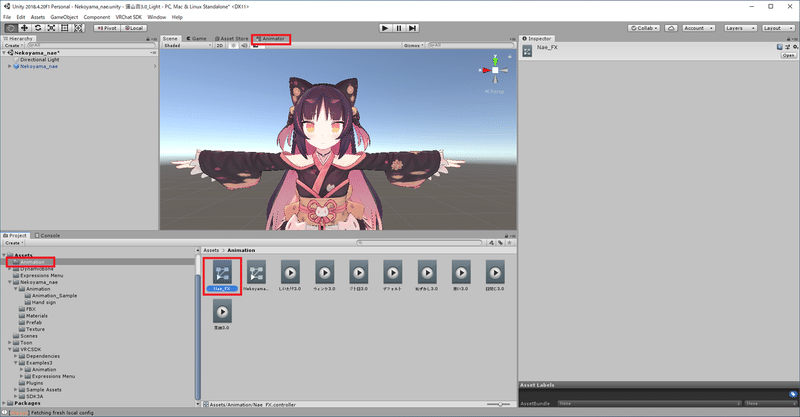Viewport: 800px width, 417px height.
Task: Select the Animation folder under Assets
Action: (x=30, y=262)
